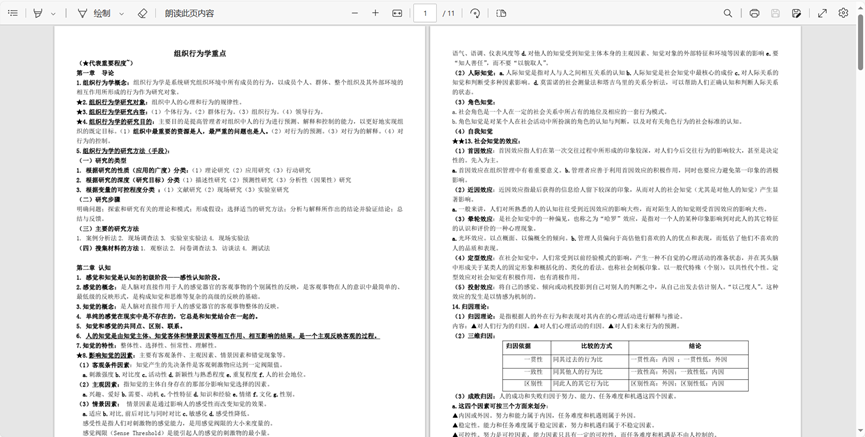Open the draw tool options dropdown
This screenshot has width=865, height=437.
point(122,13)
